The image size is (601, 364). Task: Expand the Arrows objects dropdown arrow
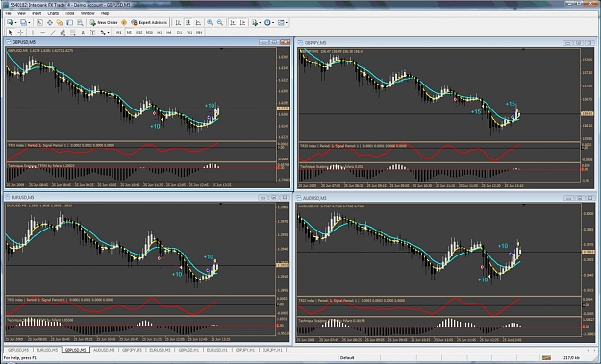coord(109,32)
